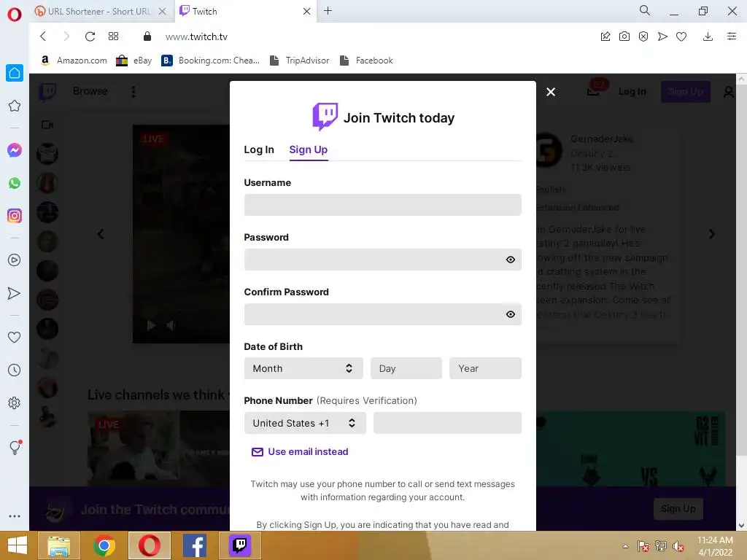Open new tab with plus button

click(328, 10)
